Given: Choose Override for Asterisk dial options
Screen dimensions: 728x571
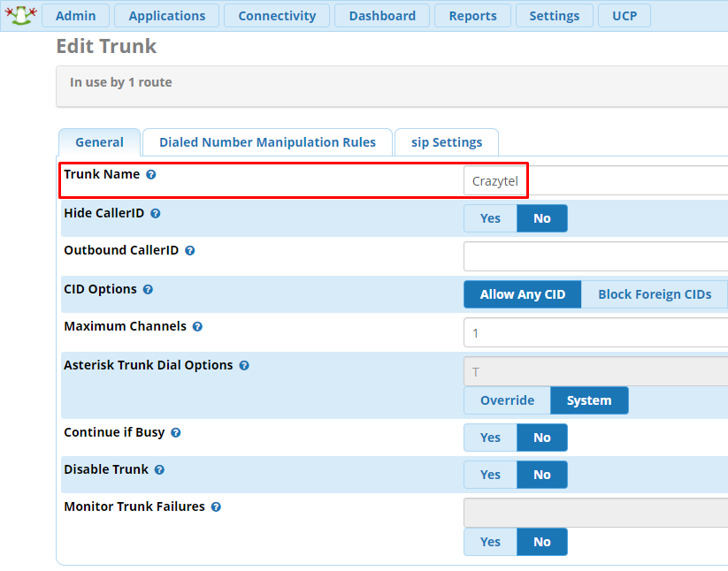Looking at the screenshot, I should 507,400.
